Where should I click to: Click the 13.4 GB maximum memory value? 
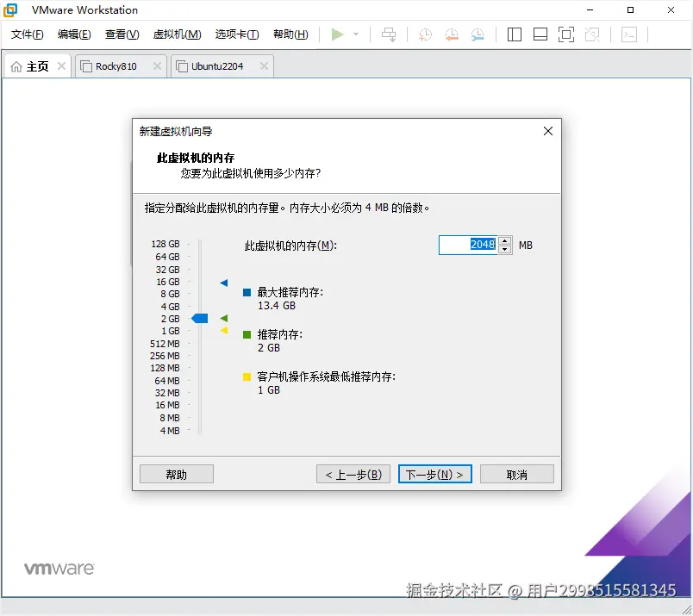(x=277, y=306)
